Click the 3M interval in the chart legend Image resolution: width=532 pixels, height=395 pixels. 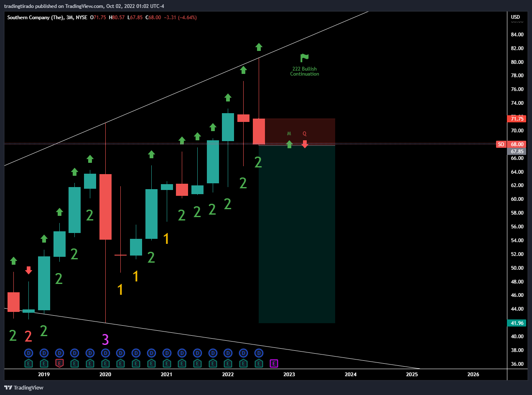69,18
